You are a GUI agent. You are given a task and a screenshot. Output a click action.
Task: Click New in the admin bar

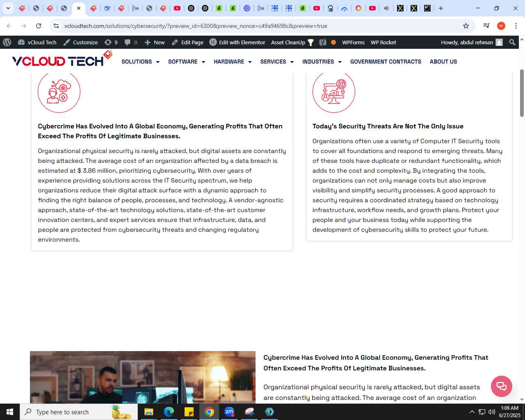[155, 42]
